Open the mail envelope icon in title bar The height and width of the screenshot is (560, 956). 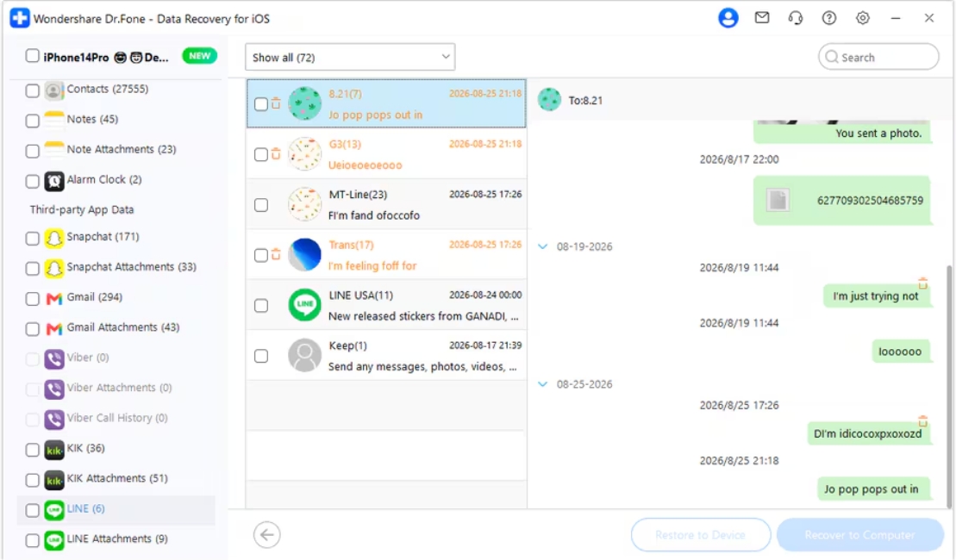(x=762, y=18)
